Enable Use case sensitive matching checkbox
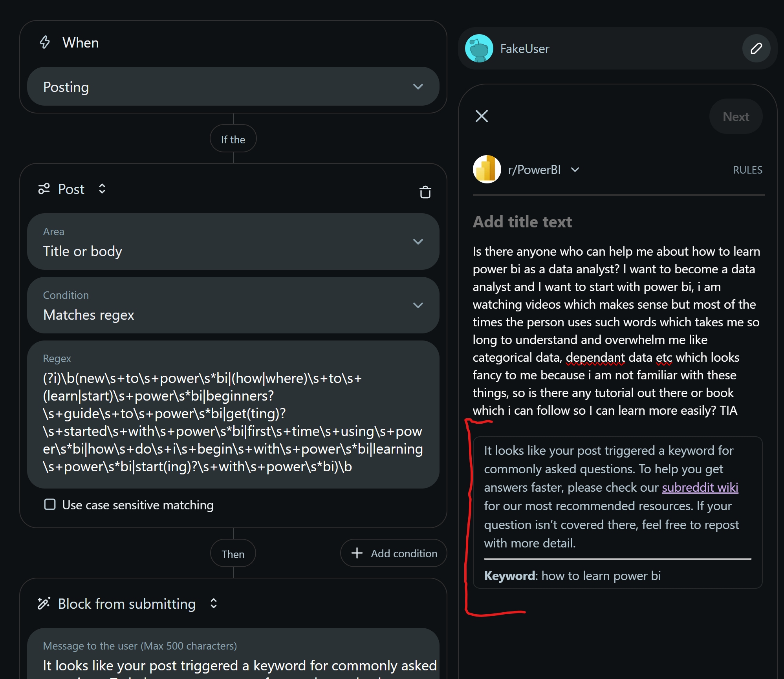This screenshot has height=679, width=784. point(50,504)
